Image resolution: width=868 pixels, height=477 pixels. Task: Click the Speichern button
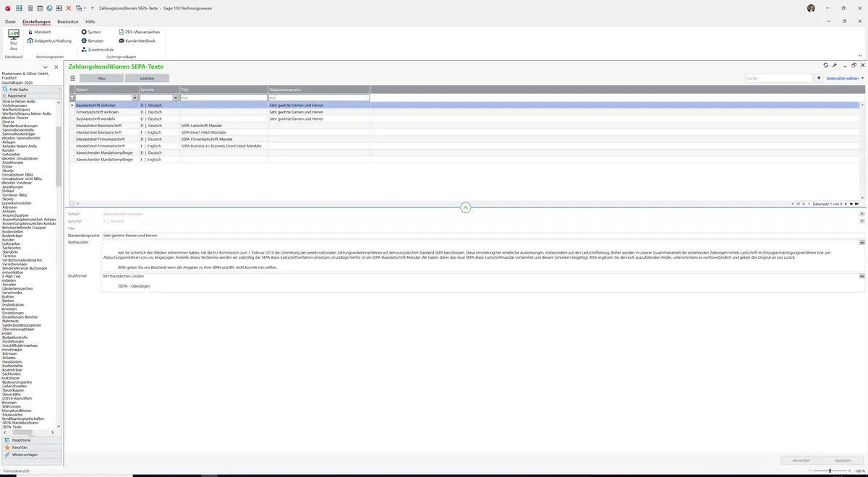pyautogui.click(x=843, y=460)
